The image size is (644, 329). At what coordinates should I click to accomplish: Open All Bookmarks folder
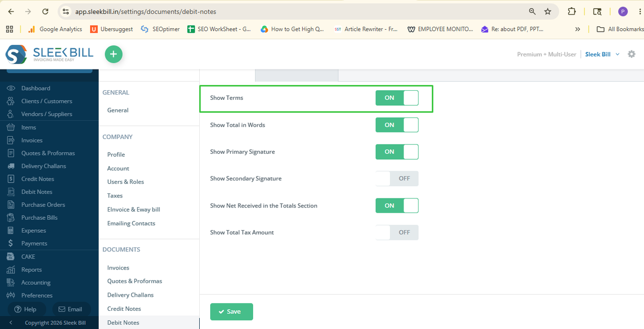[620, 29]
